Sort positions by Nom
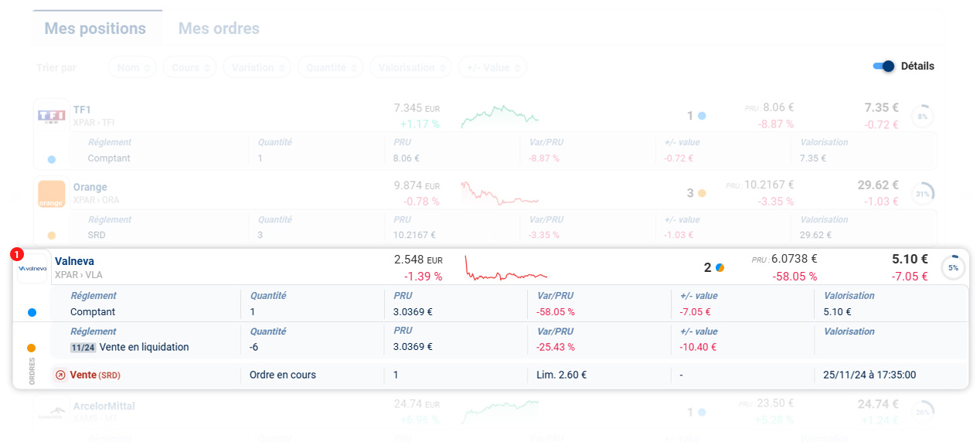Image resolution: width=980 pixels, height=445 pixels. (132, 67)
